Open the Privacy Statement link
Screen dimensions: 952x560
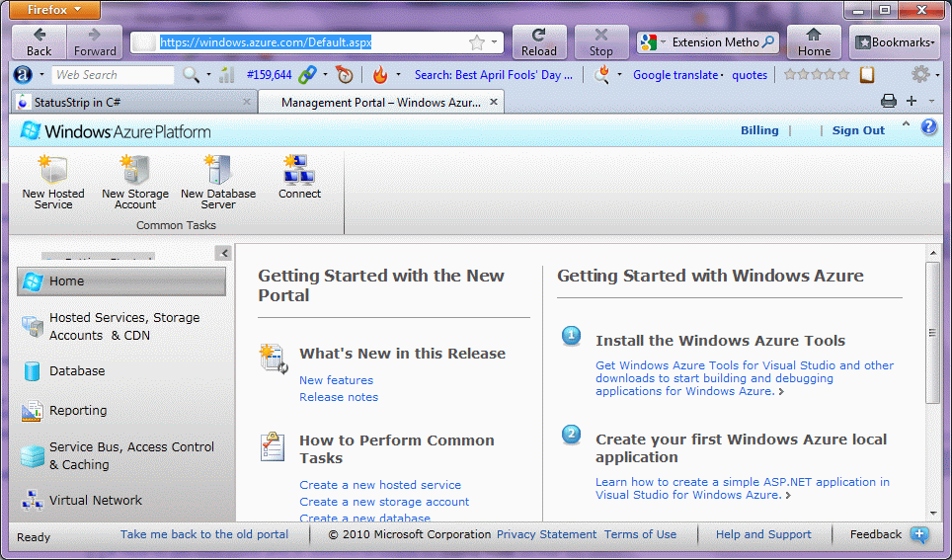coord(546,534)
